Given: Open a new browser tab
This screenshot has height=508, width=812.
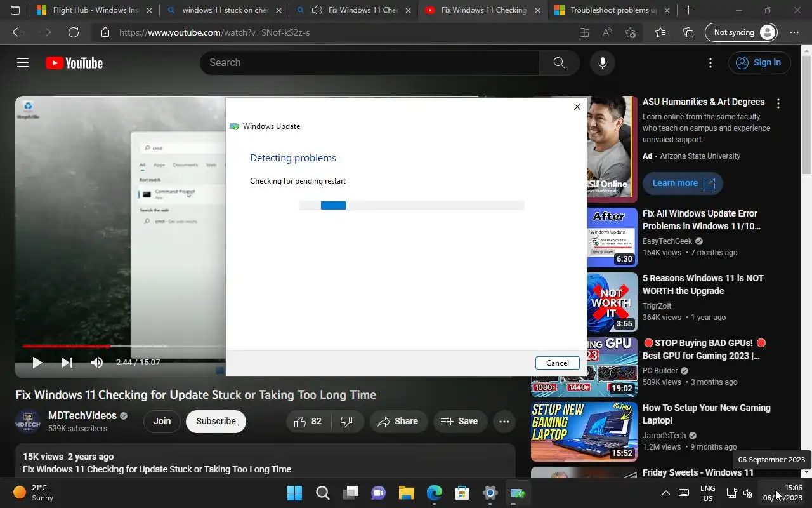Looking at the screenshot, I should point(688,10).
